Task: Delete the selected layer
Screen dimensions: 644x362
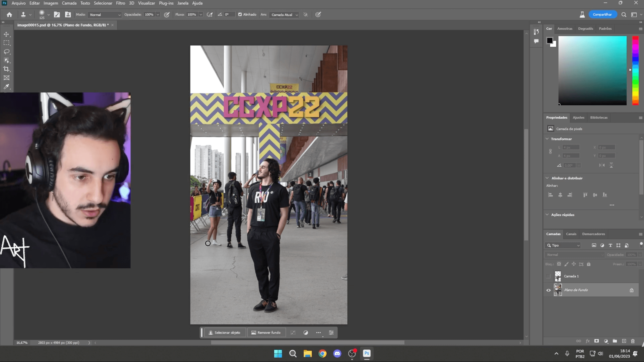Action: coord(633,341)
